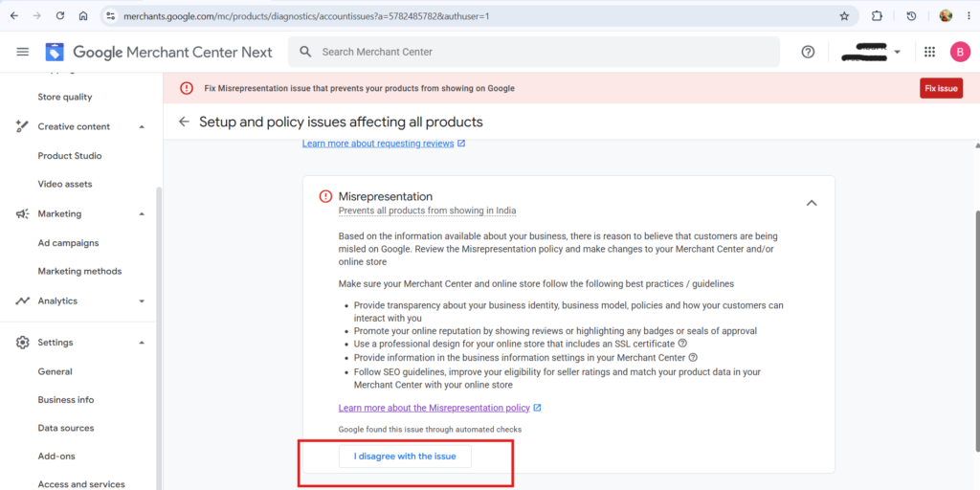Click I disagree with the issue

(405, 457)
